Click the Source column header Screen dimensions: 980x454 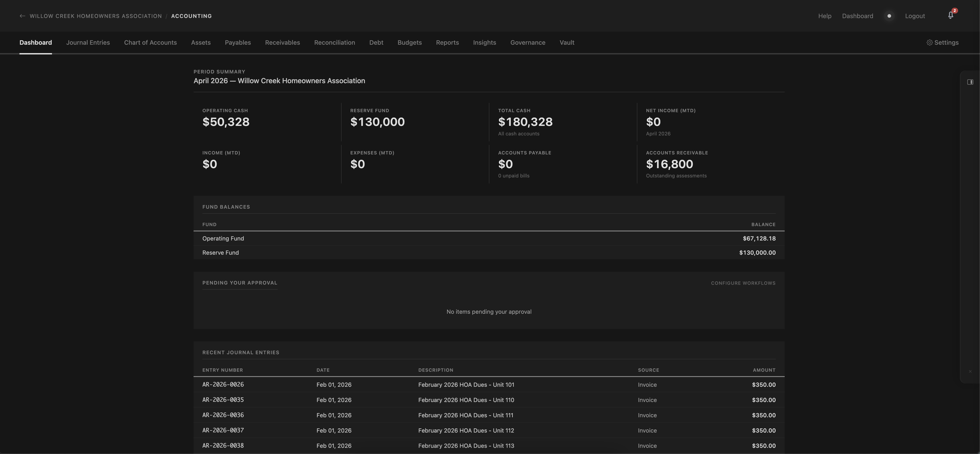649,370
